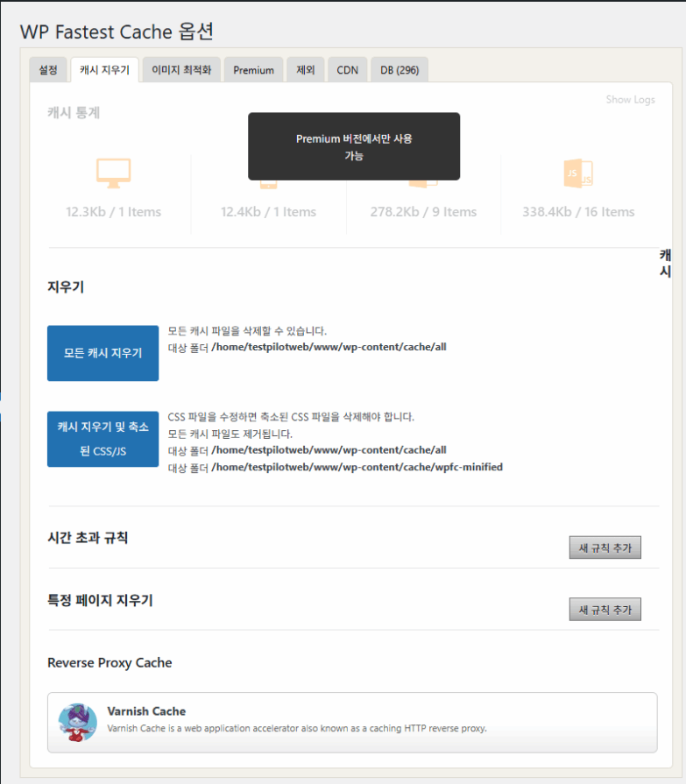Open the 설정 tab
686x784 pixels.
coord(48,69)
